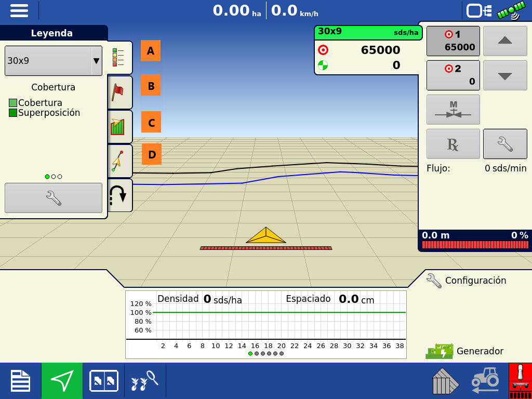The width and height of the screenshot is (532, 399).
Task: Select target rate 1 of 65000
Action: (453, 41)
